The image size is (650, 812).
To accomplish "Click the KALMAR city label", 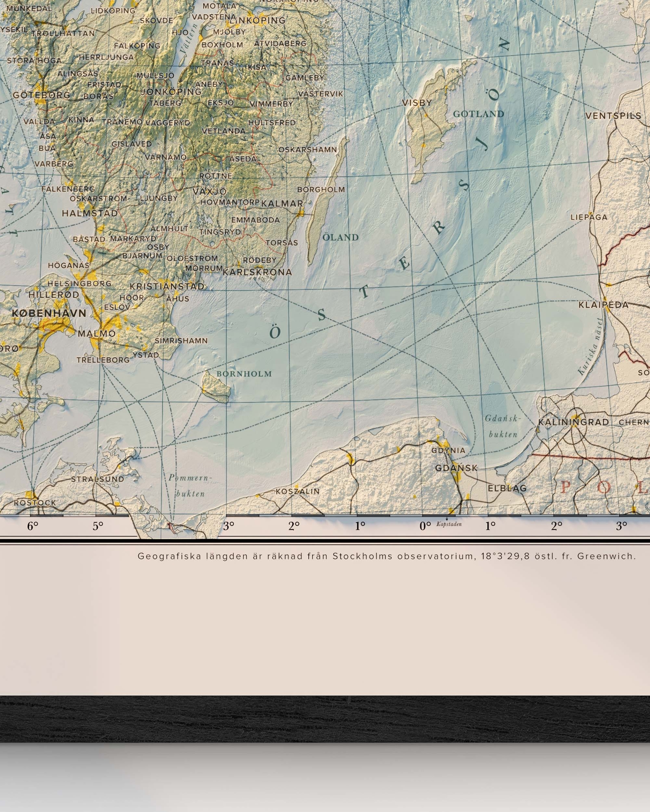I will tap(282, 203).
